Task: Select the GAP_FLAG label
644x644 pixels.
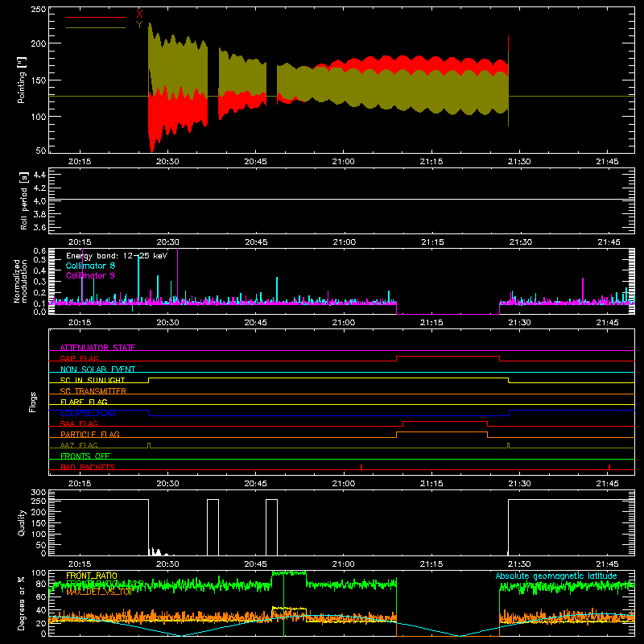Action: [x=79, y=358]
